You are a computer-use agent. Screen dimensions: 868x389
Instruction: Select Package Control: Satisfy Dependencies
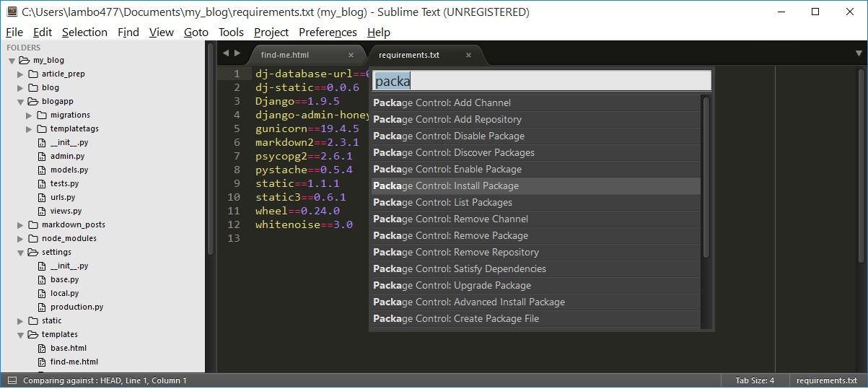[x=535, y=268]
